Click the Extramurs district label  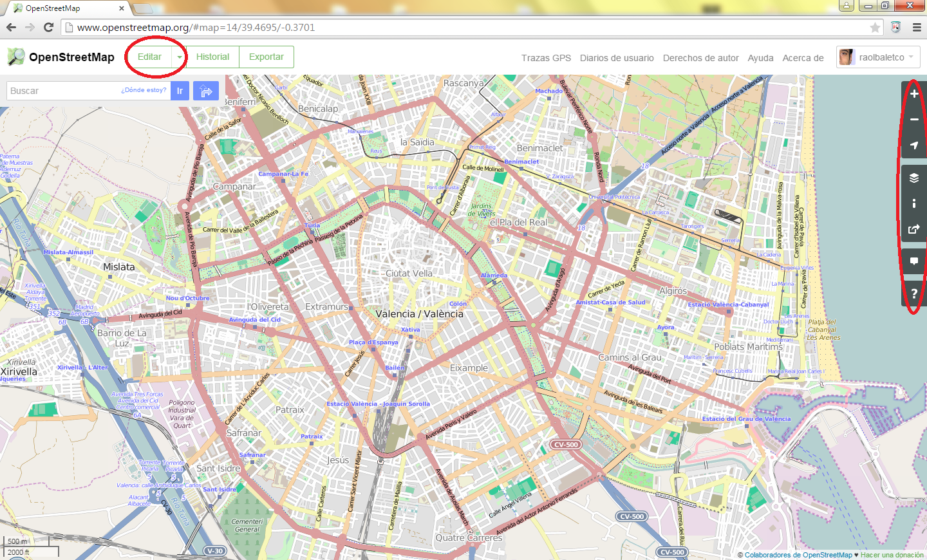pos(326,307)
